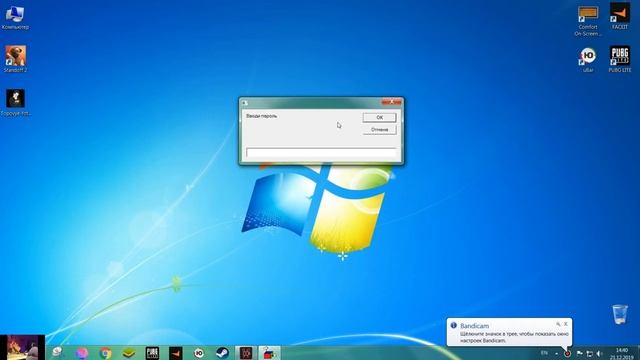This screenshot has height=360, width=640.
Task: Select the Recycle Bin on desktop
Action: [620, 314]
